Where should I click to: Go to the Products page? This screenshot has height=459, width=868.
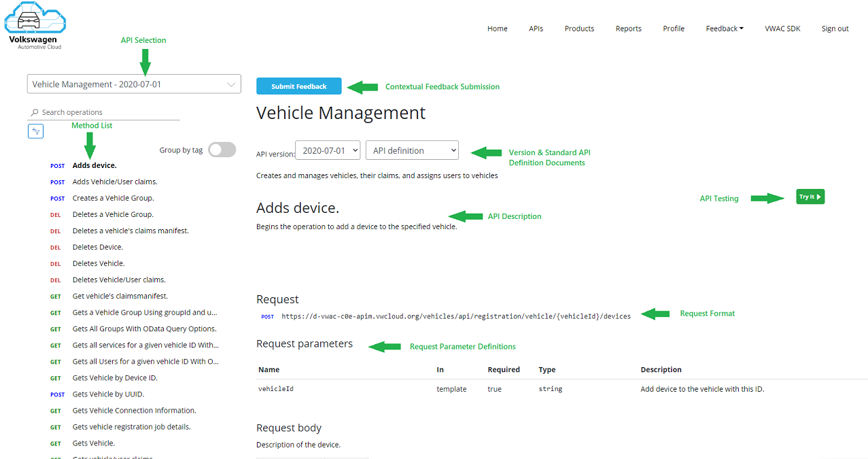(x=578, y=28)
